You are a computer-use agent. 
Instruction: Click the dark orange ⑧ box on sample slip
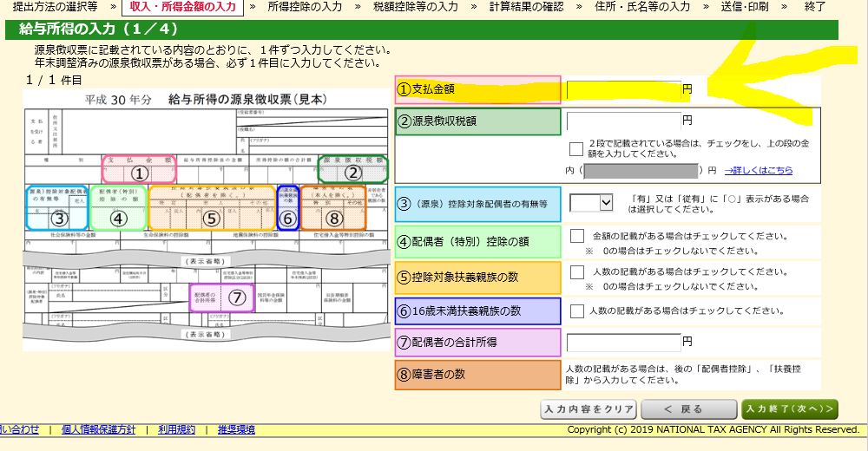(333, 208)
